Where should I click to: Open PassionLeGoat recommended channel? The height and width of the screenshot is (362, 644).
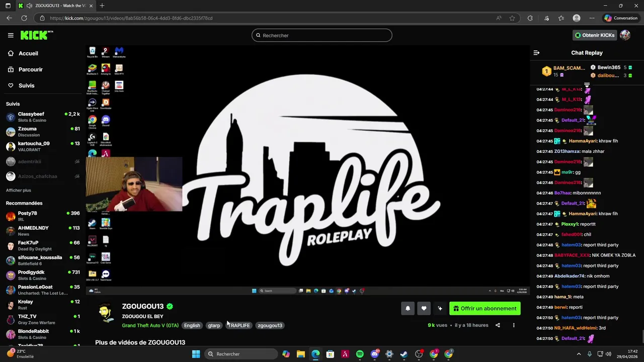click(x=43, y=290)
